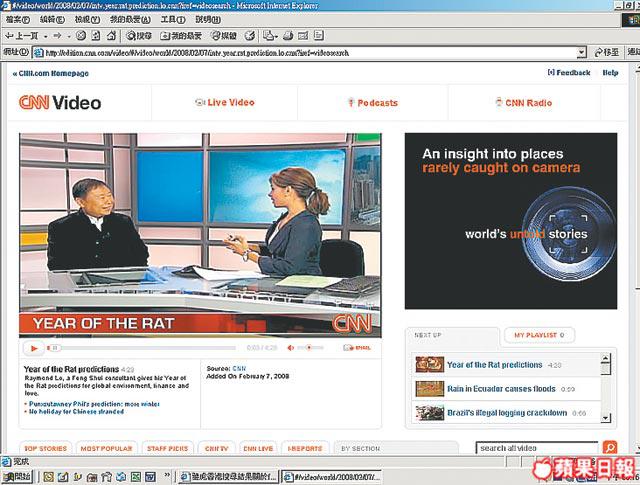The height and width of the screenshot is (485, 640).
Task: Open Brazil's illegal logging crackdown video
Action: 507,413
